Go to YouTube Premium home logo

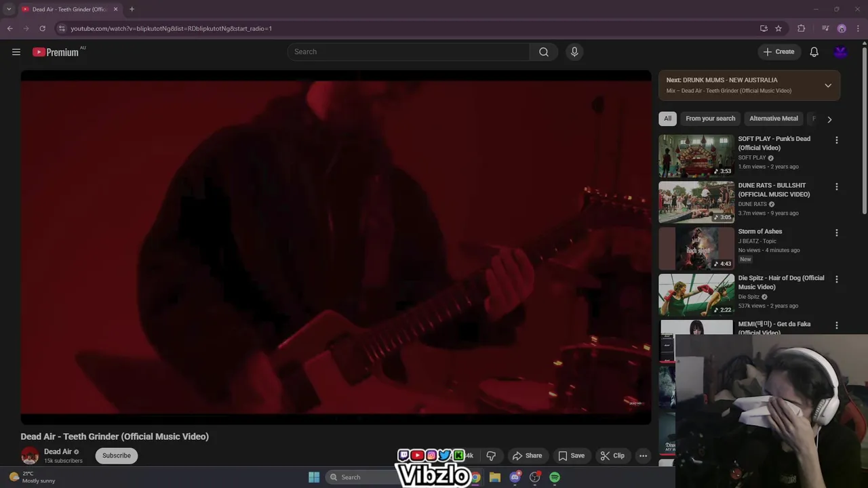click(56, 52)
